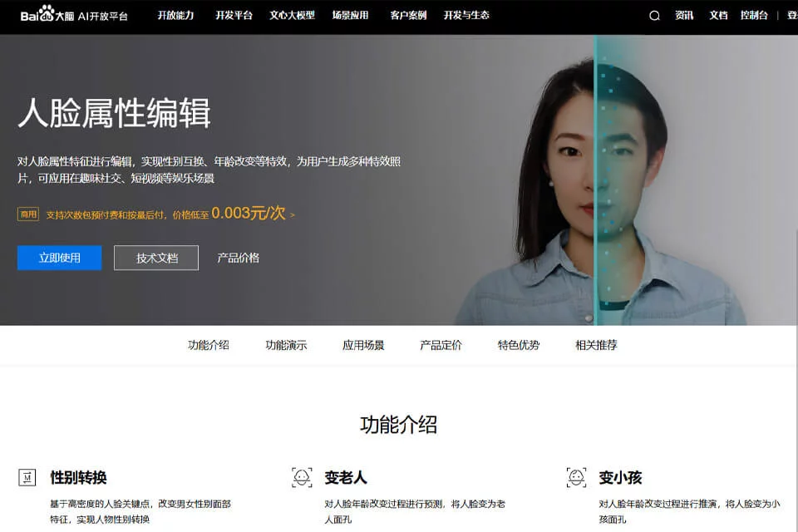This screenshot has width=798, height=532.
Task: Click the 变小孩 heading
Action: click(620, 477)
